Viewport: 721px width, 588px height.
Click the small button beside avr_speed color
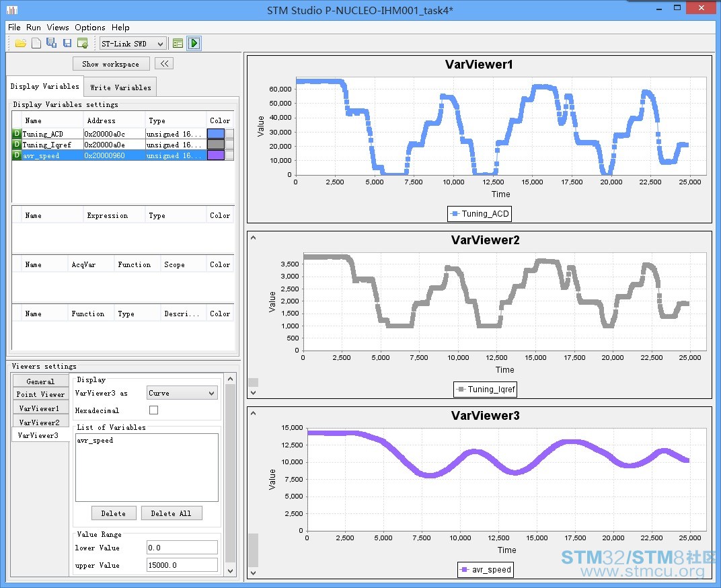click(229, 155)
